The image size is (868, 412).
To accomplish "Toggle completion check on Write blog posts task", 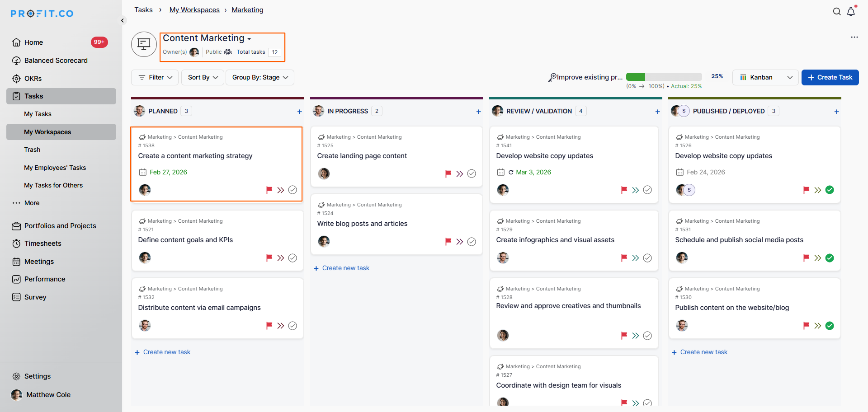I will (x=472, y=242).
